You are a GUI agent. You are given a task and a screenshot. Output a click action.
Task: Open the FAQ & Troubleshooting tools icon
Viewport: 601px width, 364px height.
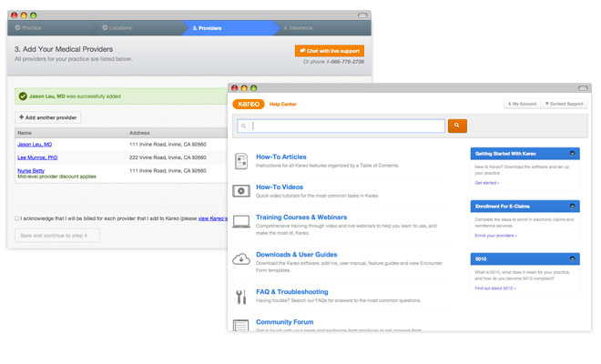241,297
